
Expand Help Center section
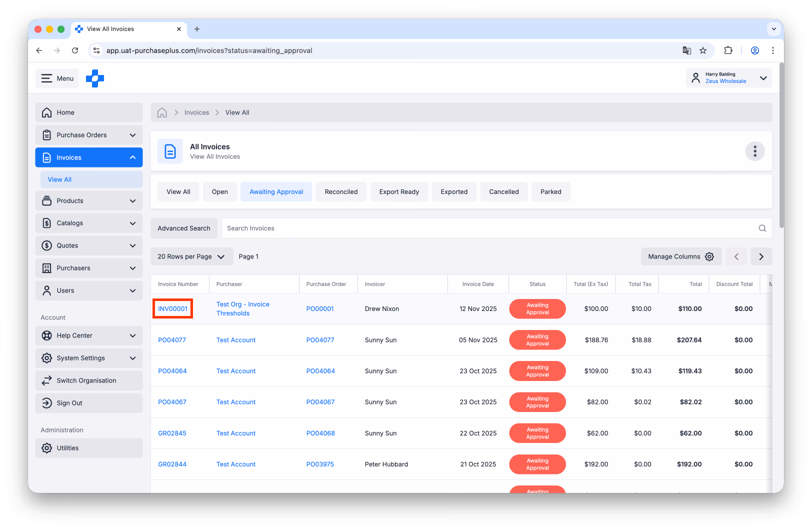pos(89,335)
